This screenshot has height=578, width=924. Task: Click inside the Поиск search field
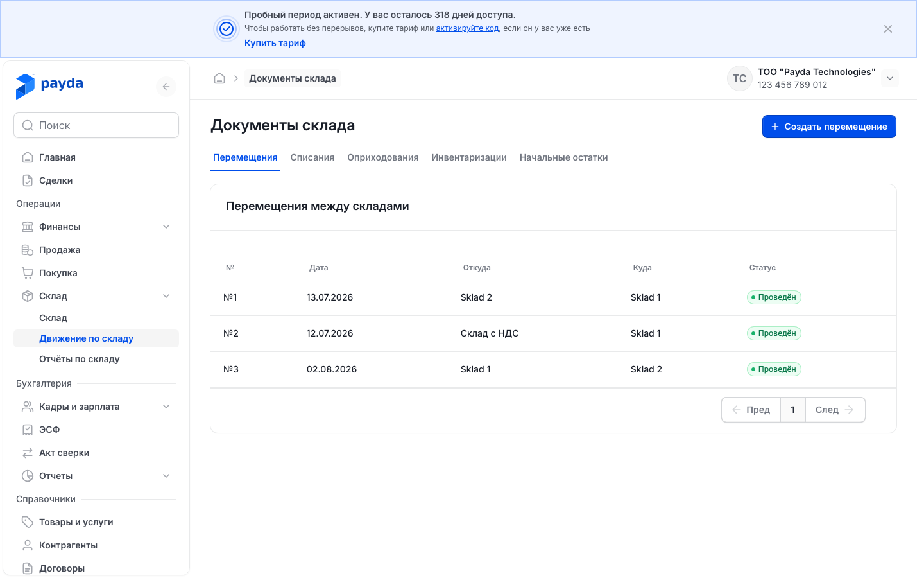pos(96,125)
